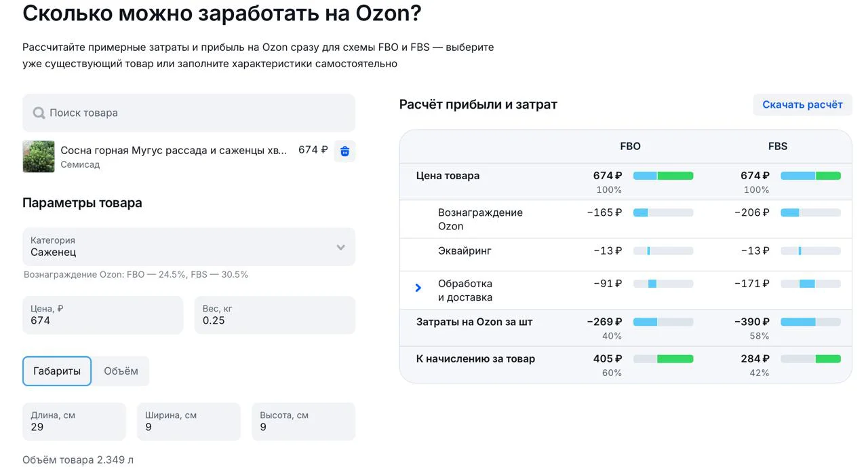Screen dimensions: 868x469
Task: Click FBS bar for К начислению за товар
Action: point(810,359)
